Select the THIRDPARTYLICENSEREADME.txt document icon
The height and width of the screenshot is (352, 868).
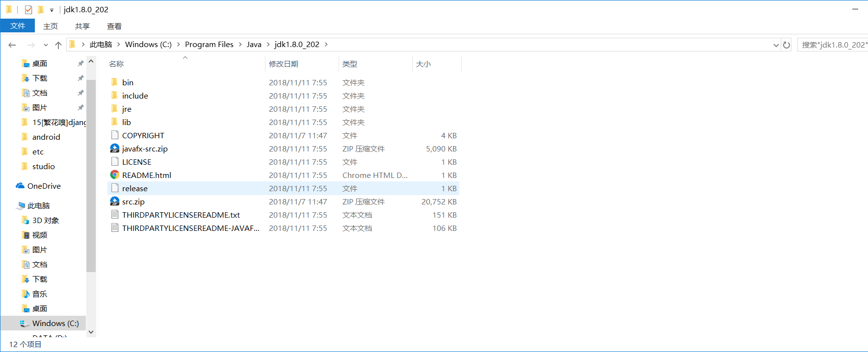pyautogui.click(x=114, y=214)
